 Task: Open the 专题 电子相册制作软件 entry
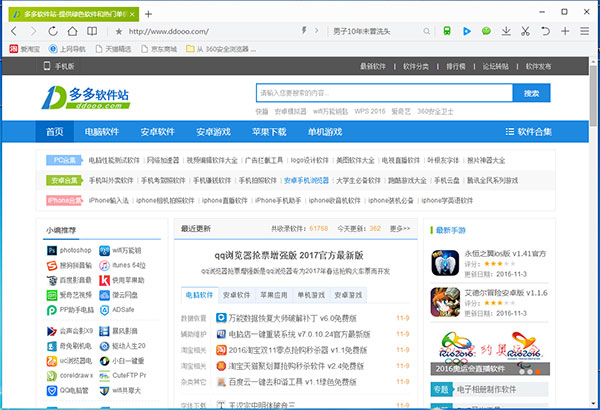pyautogui.click(x=490, y=390)
